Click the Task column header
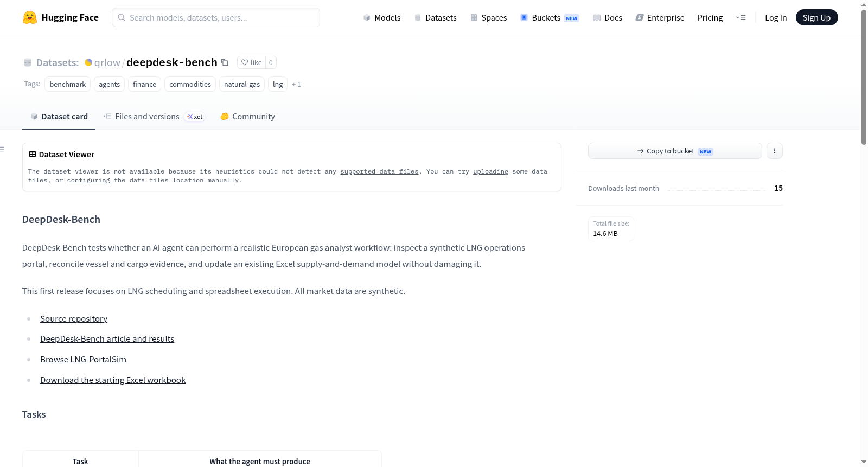This screenshot has height=467, width=868. tap(80, 462)
